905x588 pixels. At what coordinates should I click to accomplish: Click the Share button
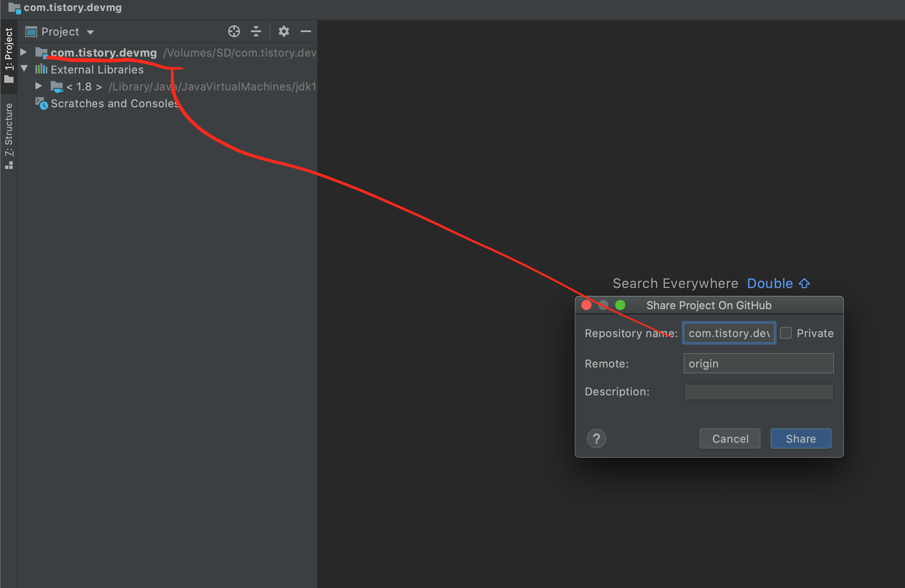coord(801,438)
